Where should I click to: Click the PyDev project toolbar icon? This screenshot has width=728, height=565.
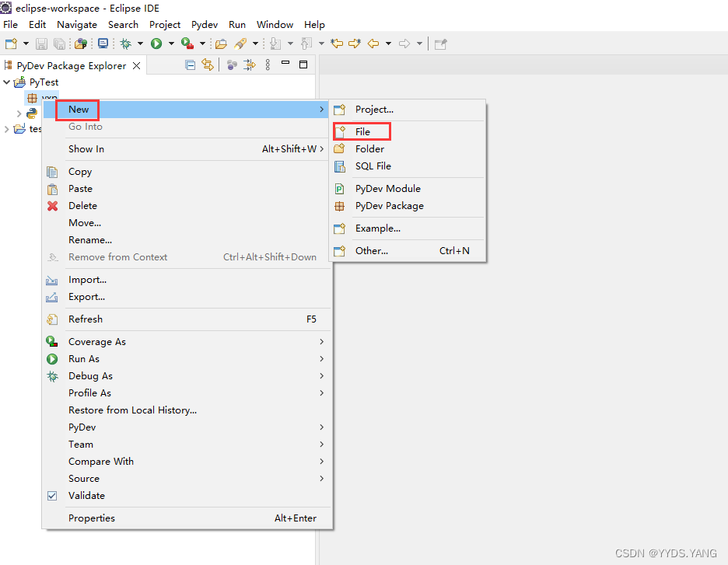(x=81, y=44)
